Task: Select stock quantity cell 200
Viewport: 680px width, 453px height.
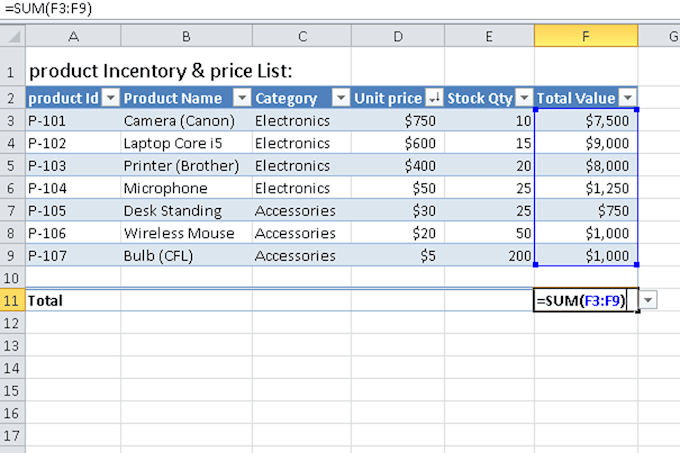Action: click(489, 256)
